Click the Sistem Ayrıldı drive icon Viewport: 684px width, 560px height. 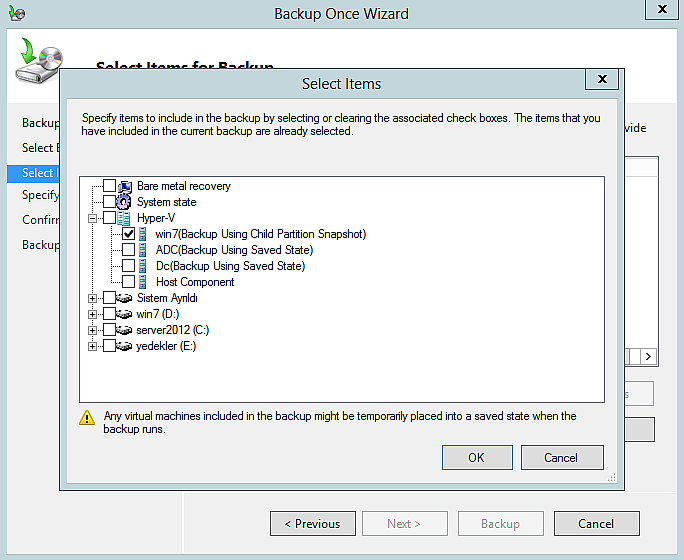click(x=124, y=298)
